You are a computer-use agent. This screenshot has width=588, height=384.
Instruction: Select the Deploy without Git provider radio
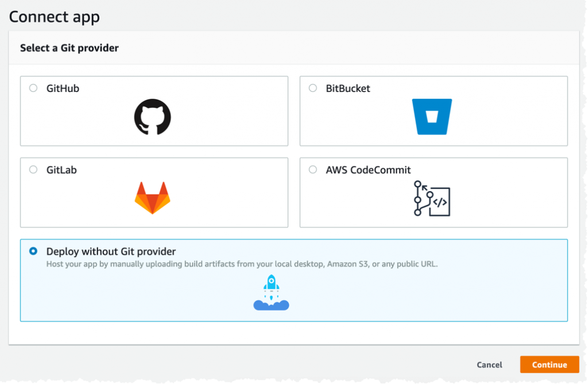click(33, 251)
